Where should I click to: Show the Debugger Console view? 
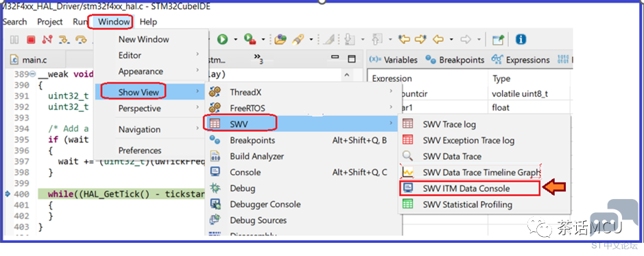point(301,205)
